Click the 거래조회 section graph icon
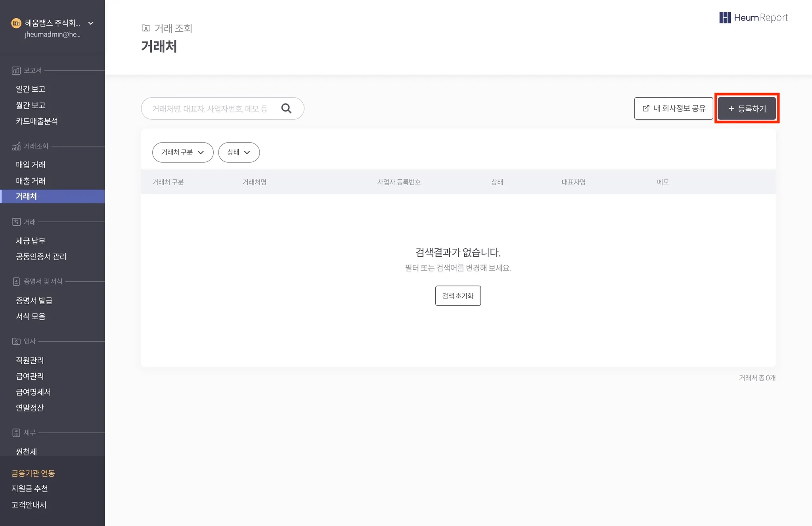 (16, 146)
